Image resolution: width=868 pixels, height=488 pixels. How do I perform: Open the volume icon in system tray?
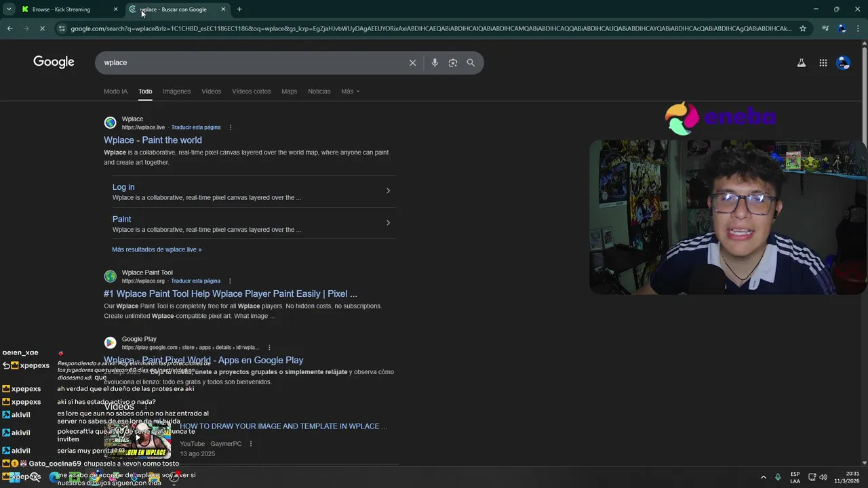click(823, 477)
